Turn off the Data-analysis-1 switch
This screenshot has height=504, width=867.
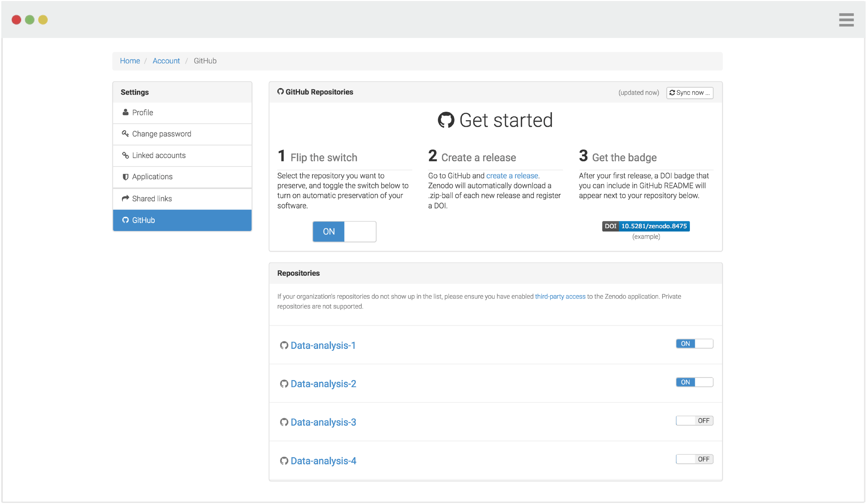click(694, 343)
